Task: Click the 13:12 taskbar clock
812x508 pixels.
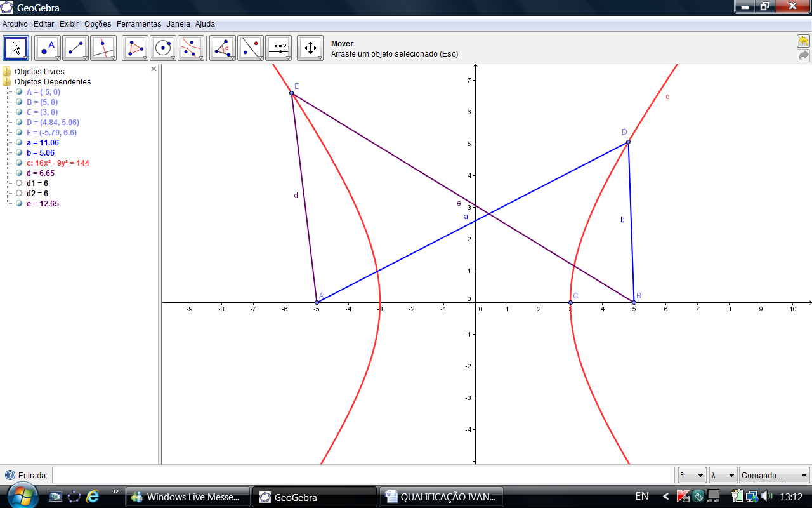Action: [x=791, y=497]
